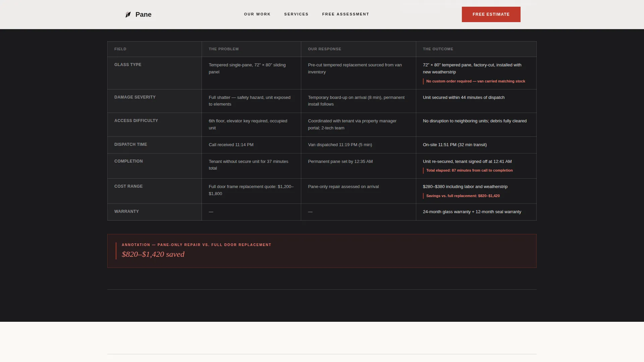Click the Damage Severity row label

pos(135,97)
